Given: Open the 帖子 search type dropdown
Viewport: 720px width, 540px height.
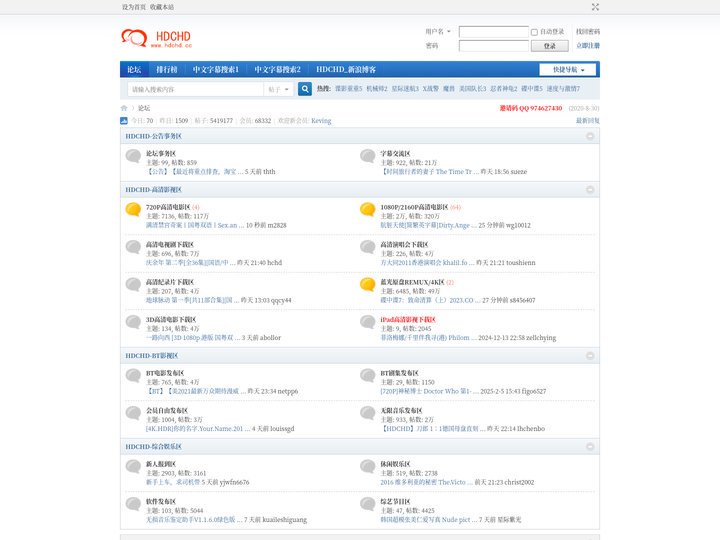Looking at the screenshot, I should coord(278,89).
